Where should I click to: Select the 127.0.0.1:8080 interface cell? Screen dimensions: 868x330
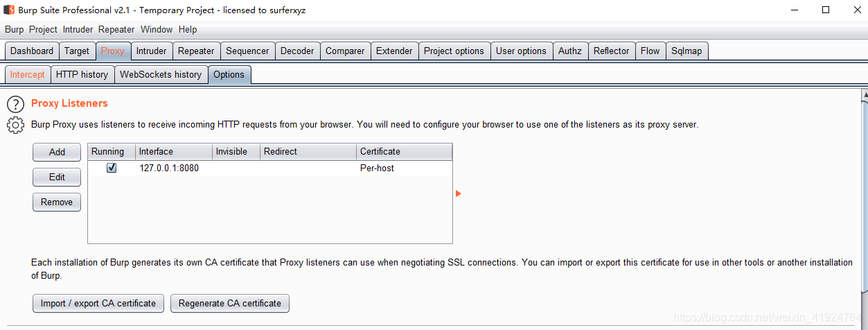pos(174,168)
